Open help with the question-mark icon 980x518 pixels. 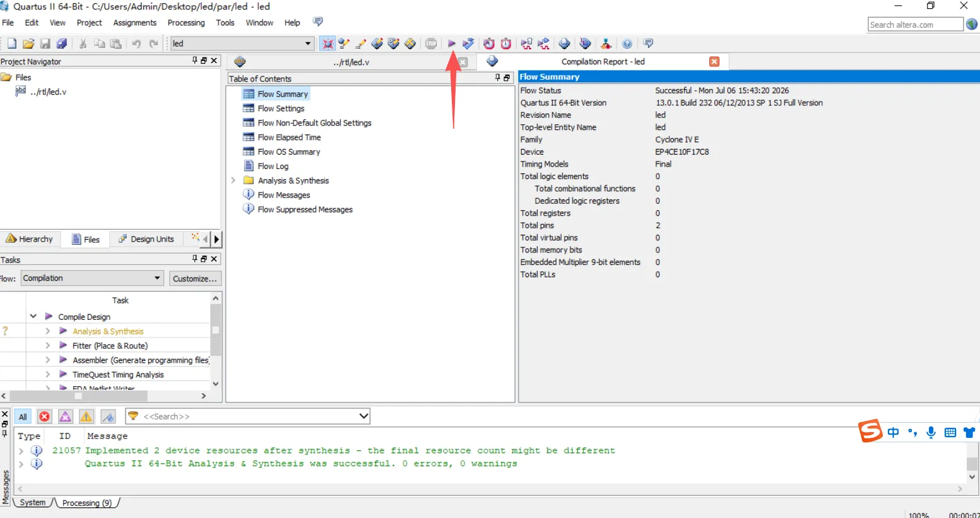point(627,44)
